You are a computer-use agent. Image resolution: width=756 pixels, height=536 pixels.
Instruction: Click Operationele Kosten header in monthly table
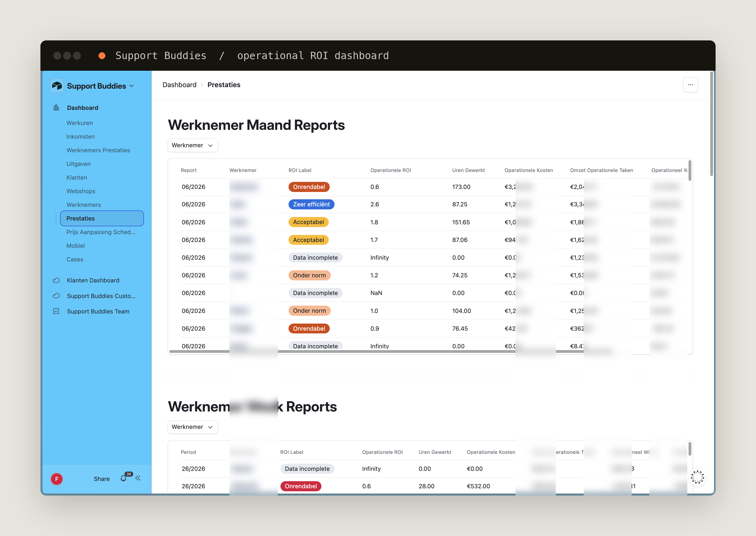(x=529, y=170)
